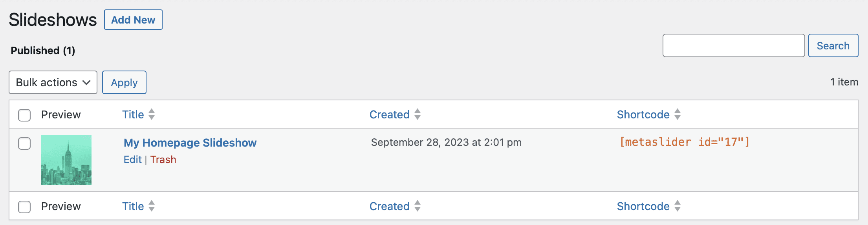Screen dimensions: 868x225
Task: Sort slideshows by the Title header link
Action: click(133, 114)
